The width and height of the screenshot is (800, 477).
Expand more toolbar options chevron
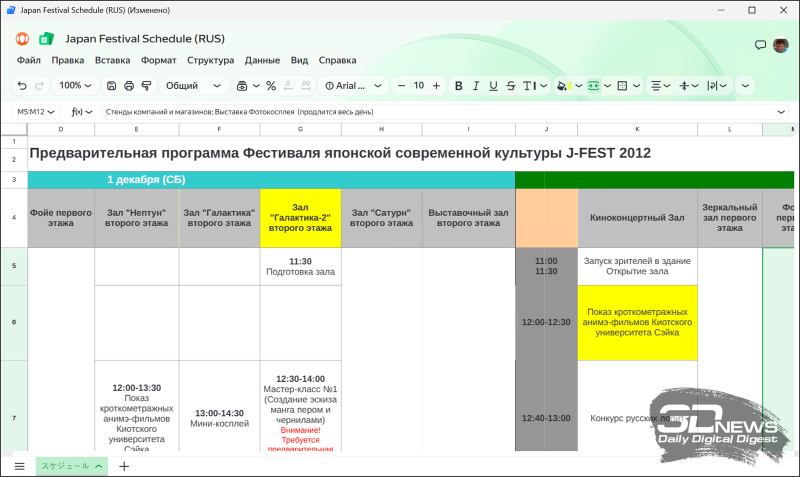(745, 86)
